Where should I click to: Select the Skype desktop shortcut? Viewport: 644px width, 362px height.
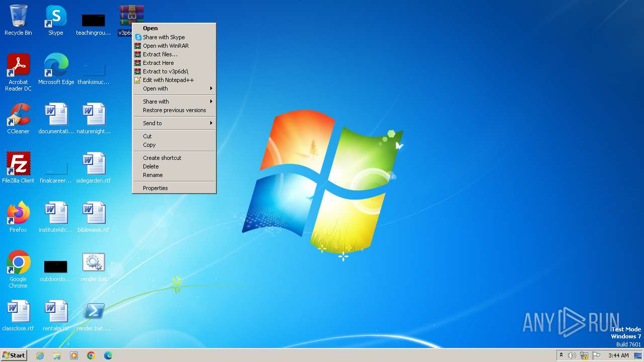[x=56, y=20]
